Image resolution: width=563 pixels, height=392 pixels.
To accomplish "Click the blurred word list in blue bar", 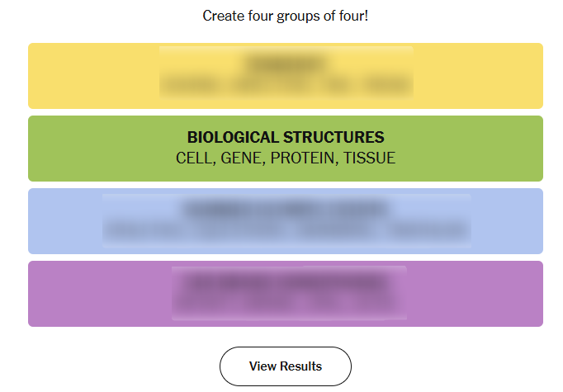I will (x=286, y=230).
